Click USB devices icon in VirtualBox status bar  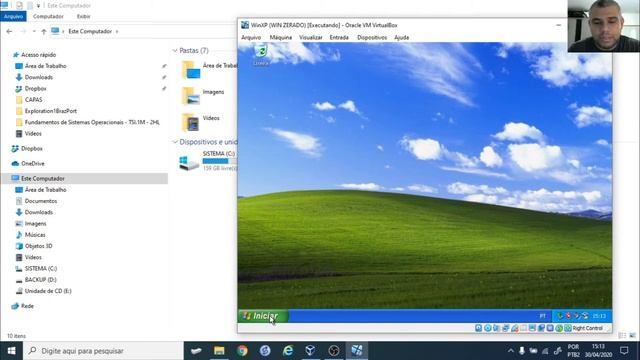point(515,328)
